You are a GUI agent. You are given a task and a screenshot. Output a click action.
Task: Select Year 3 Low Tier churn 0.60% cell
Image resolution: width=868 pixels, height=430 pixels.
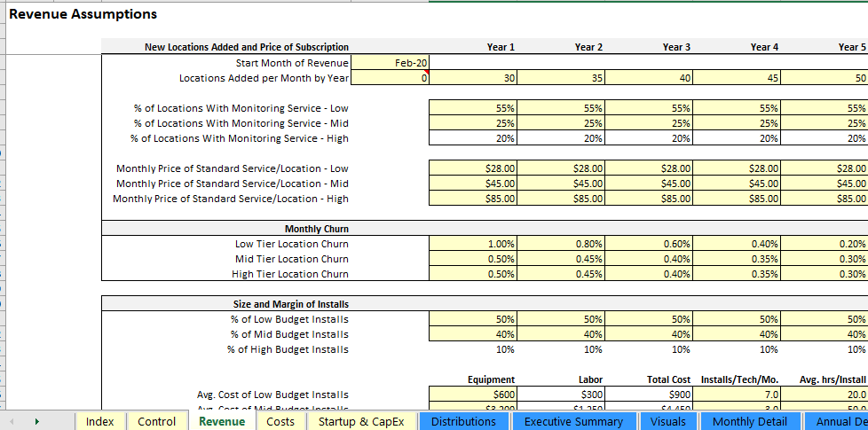click(x=649, y=244)
